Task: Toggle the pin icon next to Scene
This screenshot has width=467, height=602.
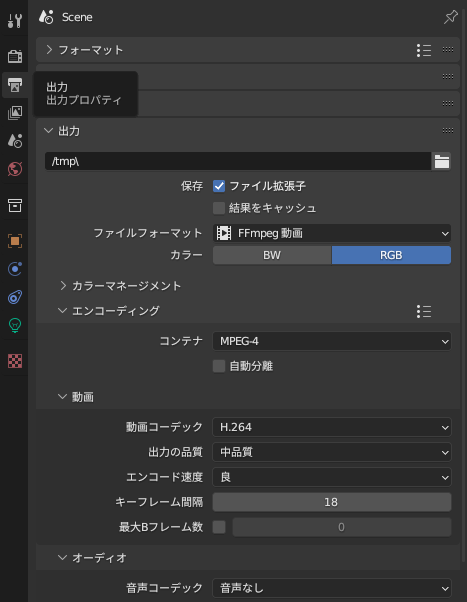Action: [x=450, y=17]
